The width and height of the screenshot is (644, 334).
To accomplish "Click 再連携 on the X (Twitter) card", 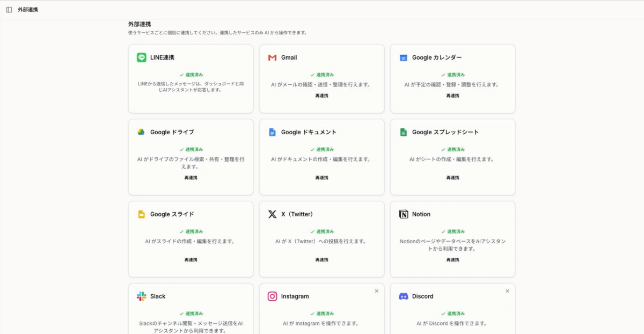I will [x=322, y=260].
